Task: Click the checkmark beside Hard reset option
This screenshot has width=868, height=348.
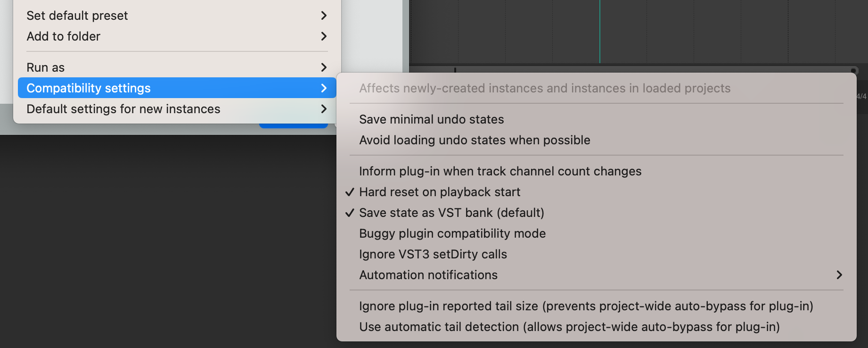Action: [350, 192]
